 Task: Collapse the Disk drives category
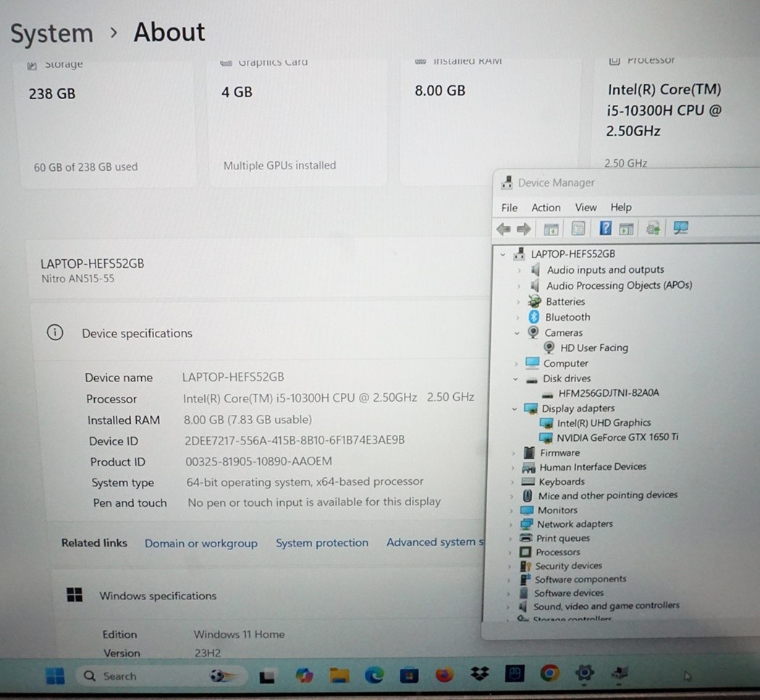(x=515, y=379)
